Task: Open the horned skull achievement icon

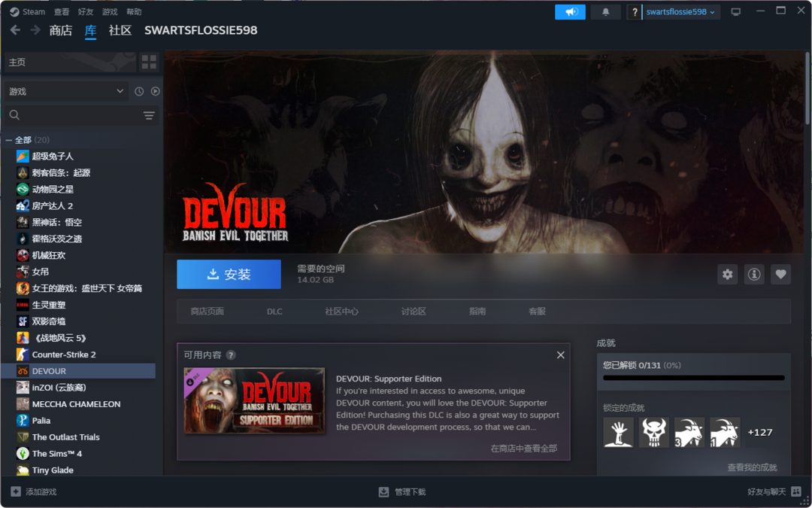Action: (654, 432)
